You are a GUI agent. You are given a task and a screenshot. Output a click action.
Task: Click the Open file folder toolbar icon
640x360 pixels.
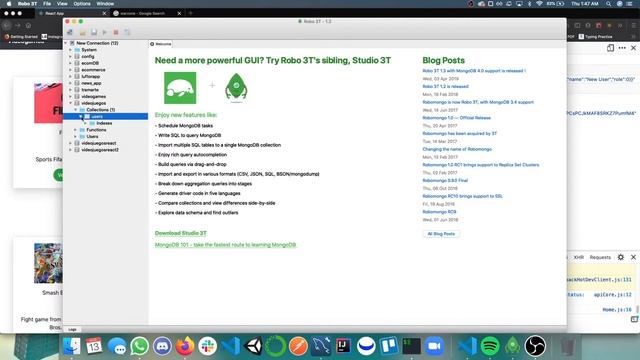82,32
